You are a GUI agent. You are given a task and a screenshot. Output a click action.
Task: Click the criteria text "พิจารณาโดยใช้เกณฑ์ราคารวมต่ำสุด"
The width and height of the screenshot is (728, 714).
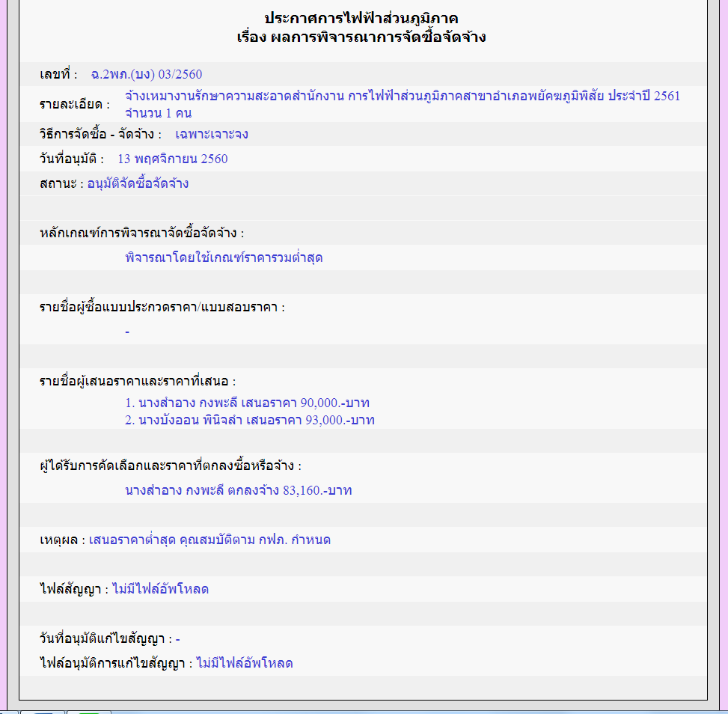[x=224, y=257]
